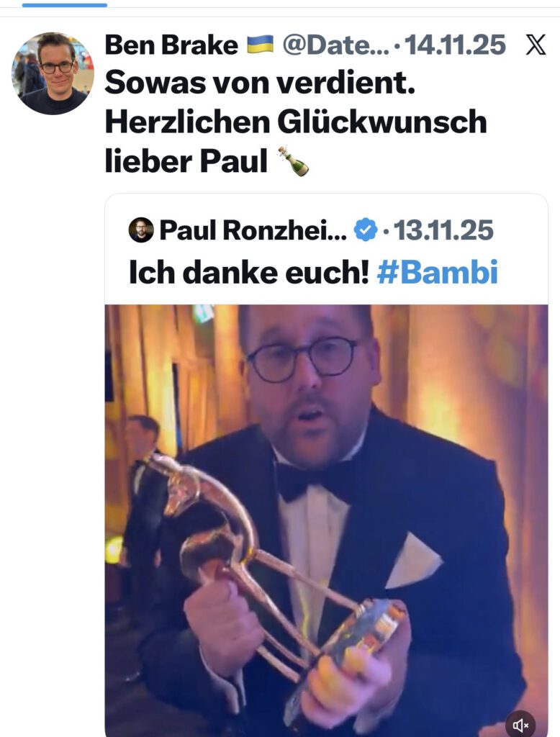Unmute the video via speaker icon
The height and width of the screenshot is (737, 560).
520,725
